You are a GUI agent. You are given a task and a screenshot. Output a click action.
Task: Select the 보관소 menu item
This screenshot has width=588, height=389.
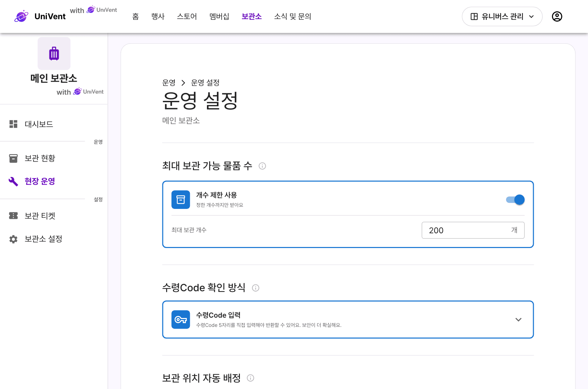click(252, 16)
